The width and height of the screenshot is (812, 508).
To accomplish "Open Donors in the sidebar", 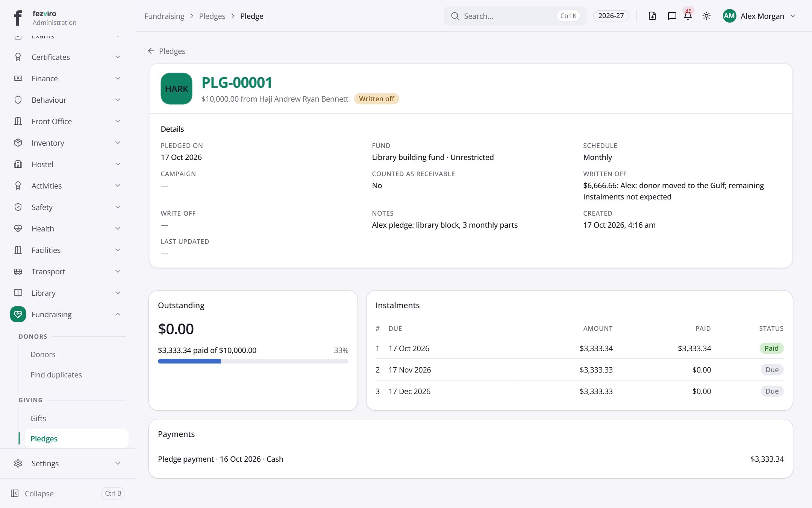I will tap(43, 354).
